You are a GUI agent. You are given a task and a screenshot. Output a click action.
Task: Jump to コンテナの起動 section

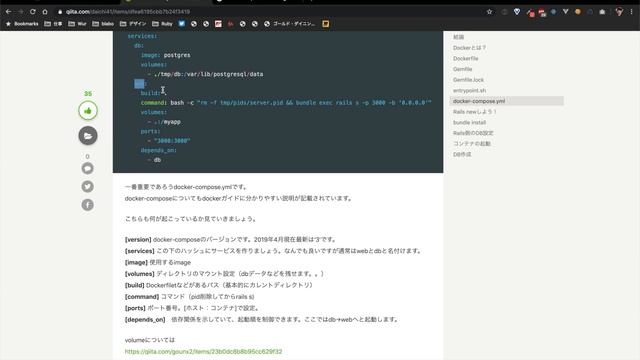472,144
